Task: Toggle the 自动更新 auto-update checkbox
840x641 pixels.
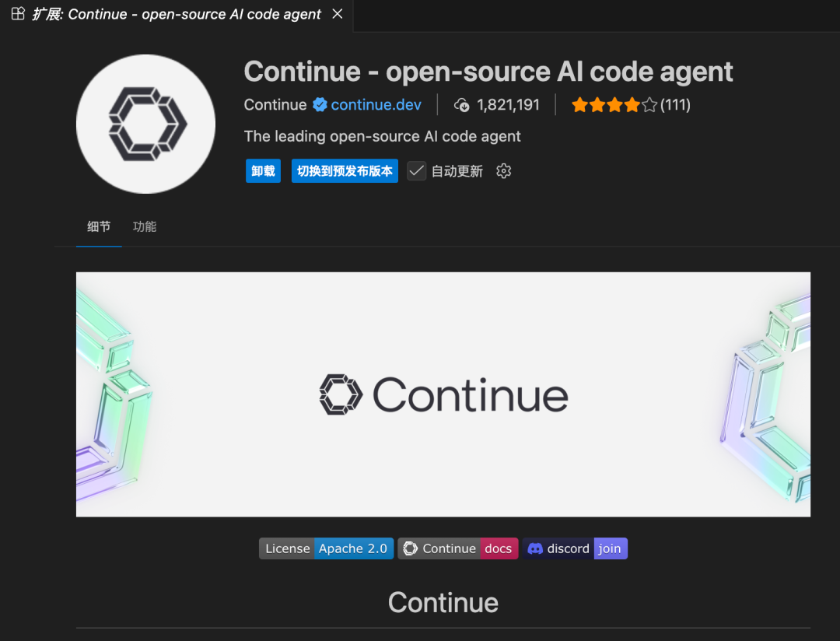Action: (417, 171)
